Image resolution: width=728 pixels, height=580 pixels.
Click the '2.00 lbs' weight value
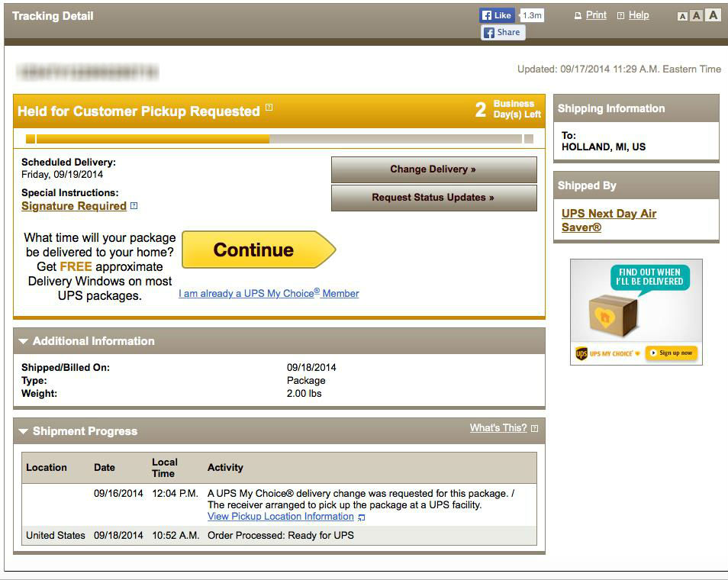pos(304,394)
